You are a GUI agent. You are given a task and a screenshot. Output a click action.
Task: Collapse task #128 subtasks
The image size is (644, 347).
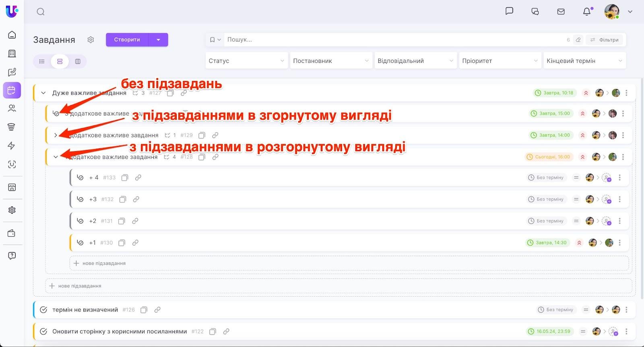pos(56,157)
